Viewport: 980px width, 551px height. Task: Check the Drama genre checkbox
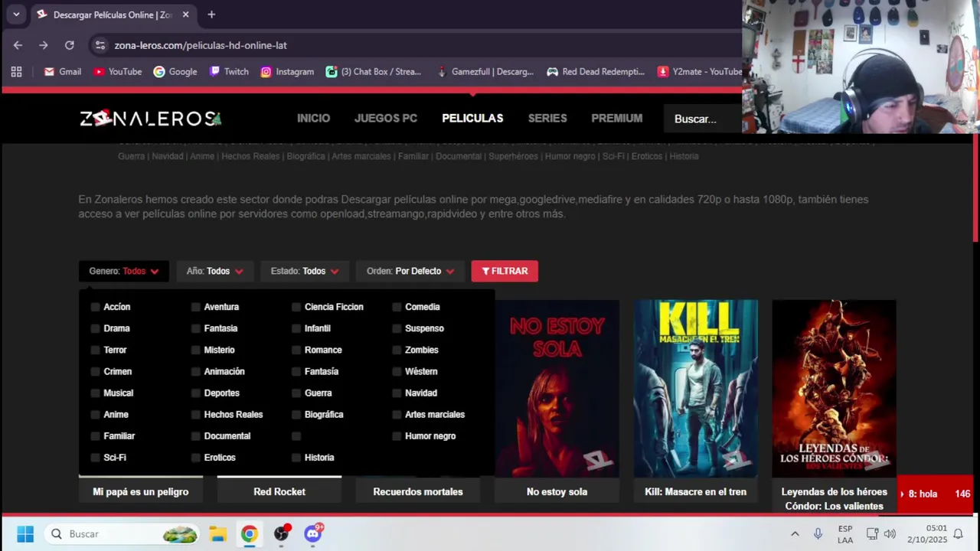[x=95, y=328]
